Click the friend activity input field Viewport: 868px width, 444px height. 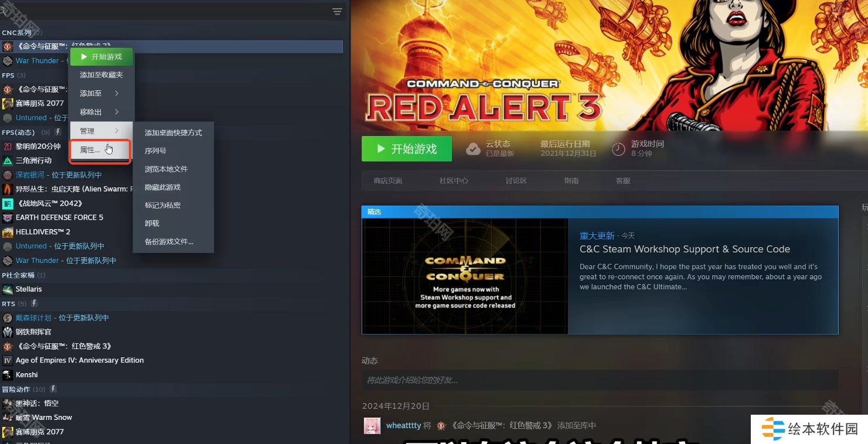[x=600, y=381]
